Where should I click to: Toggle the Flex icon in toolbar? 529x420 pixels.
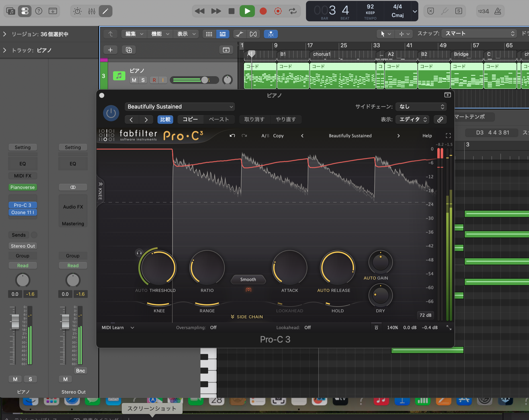tap(253, 34)
